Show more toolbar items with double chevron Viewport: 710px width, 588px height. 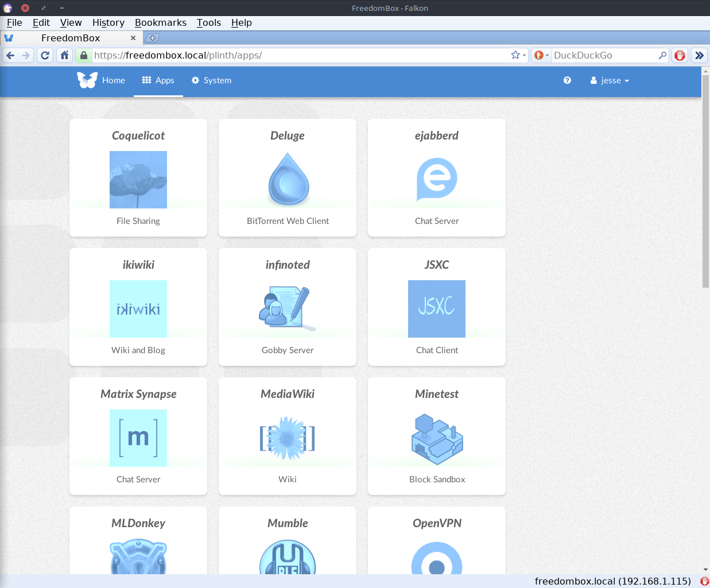[x=699, y=55]
